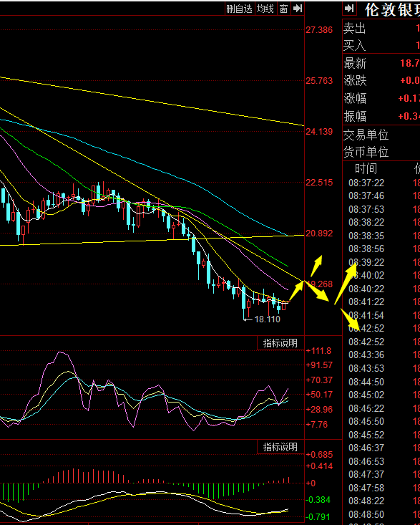The image size is (420, 525).
Task: Click the 窗 window button above the chart
Action: [283, 9]
